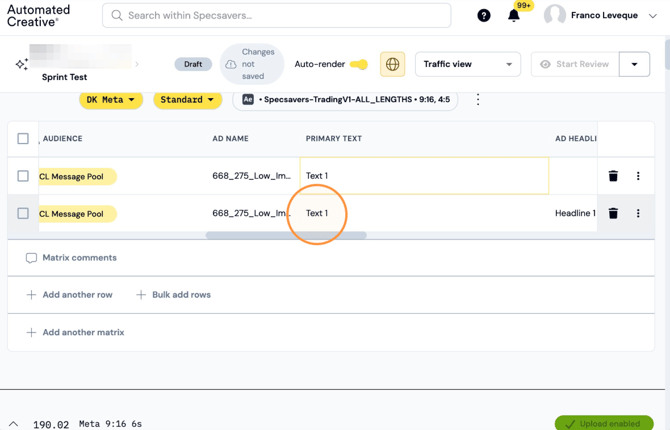This screenshot has width=670, height=430.
Task: Open the help question mark icon
Action: [x=484, y=16]
